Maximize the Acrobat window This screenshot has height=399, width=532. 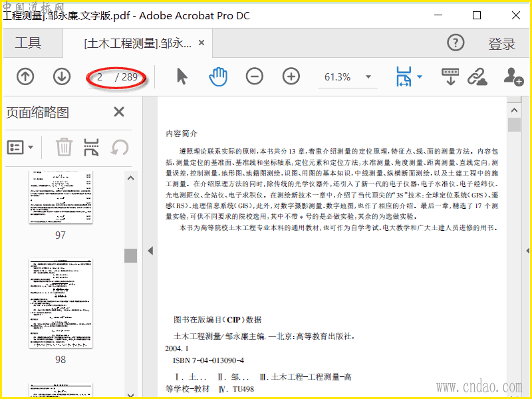click(477, 15)
